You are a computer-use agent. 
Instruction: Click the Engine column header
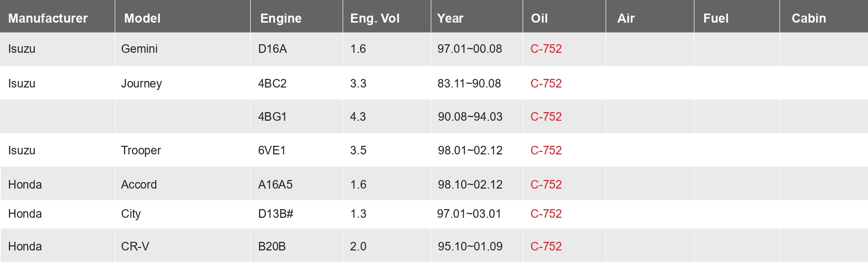(281, 19)
